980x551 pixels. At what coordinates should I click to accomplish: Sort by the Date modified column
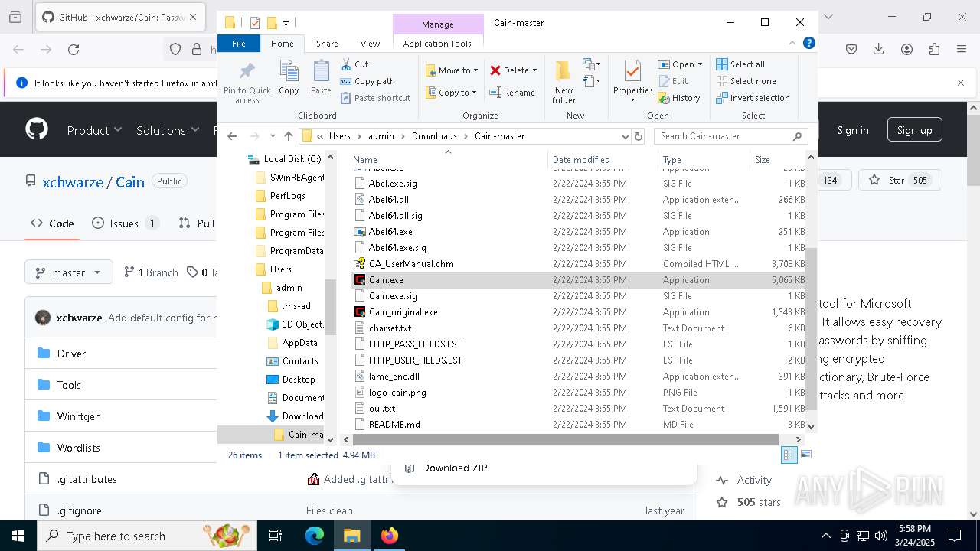(603, 160)
